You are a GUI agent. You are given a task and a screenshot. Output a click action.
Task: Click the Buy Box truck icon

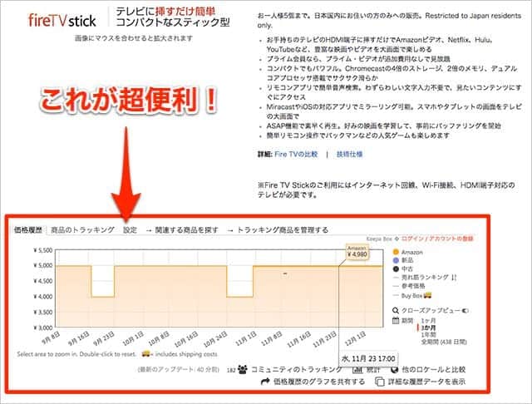tap(427, 295)
